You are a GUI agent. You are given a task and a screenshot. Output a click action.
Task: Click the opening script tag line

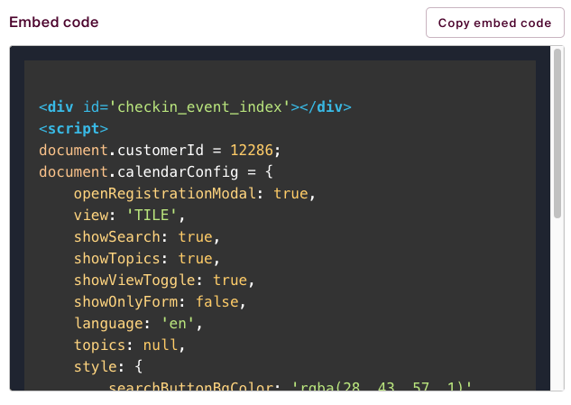[x=74, y=129]
